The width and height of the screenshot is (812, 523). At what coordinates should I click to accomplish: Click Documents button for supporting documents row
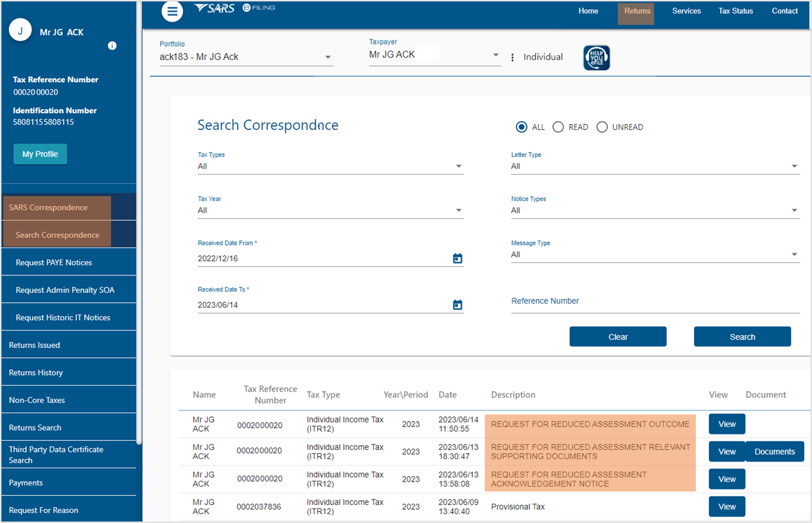(x=775, y=452)
